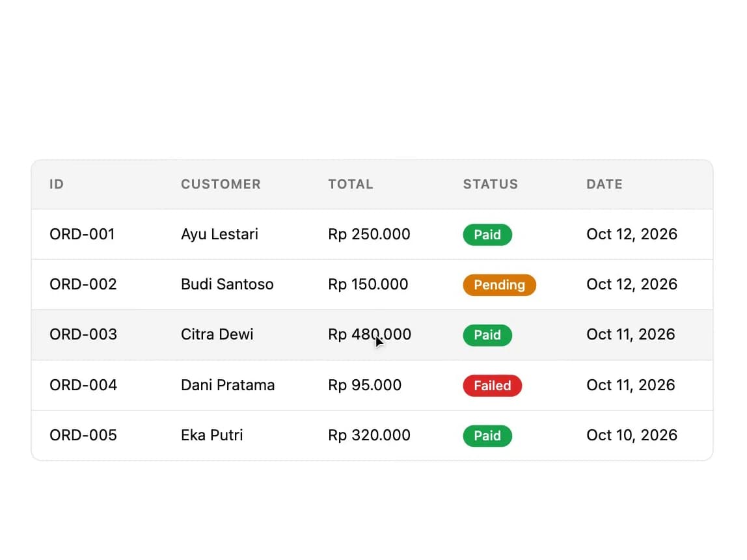
Task: Select the date for Dani Pratama's order
Action: pos(631,385)
